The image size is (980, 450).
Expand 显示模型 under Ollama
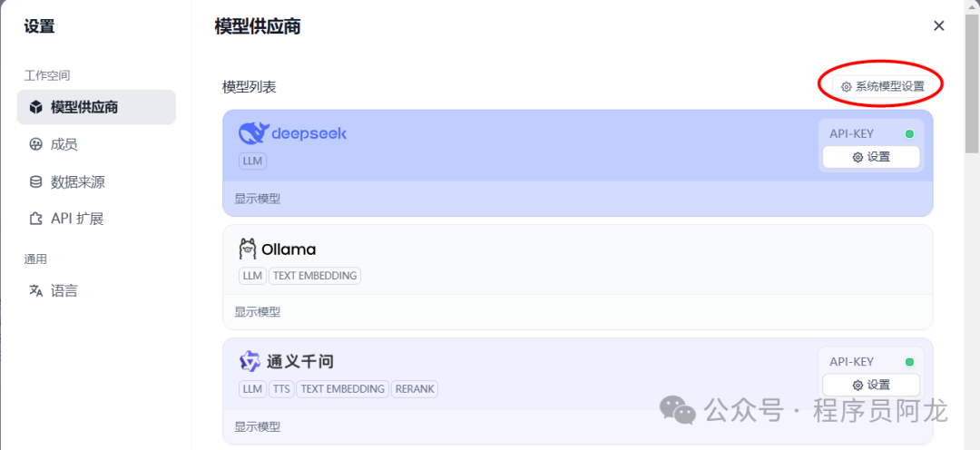258,311
